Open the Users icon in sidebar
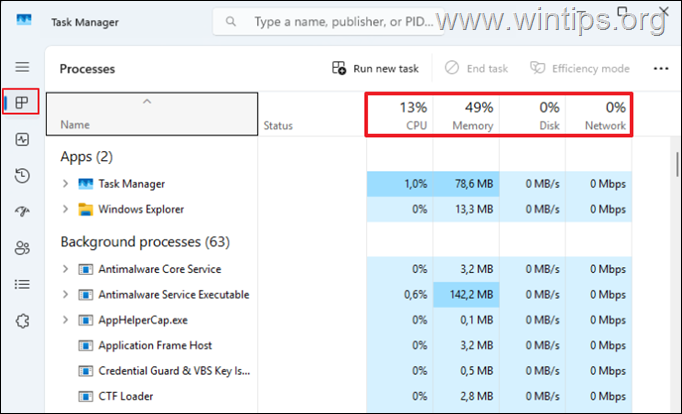The height and width of the screenshot is (414, 682). point(22,248)
